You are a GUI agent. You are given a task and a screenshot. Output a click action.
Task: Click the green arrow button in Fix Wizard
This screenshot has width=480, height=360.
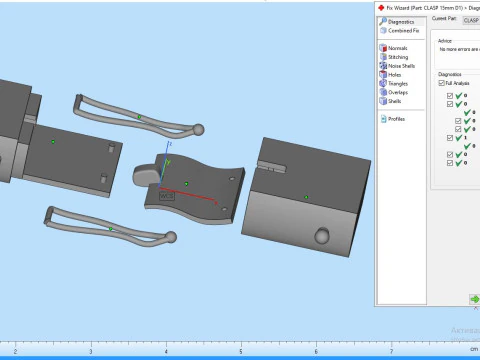pyautogui.click(x=474, y=299)
